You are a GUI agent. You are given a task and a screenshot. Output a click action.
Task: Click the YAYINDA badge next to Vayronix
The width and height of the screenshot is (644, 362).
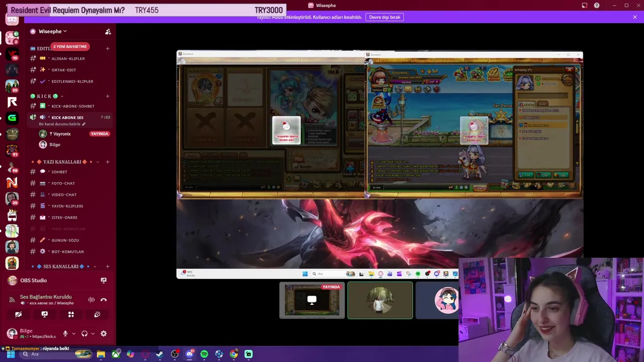pos(100,134)
